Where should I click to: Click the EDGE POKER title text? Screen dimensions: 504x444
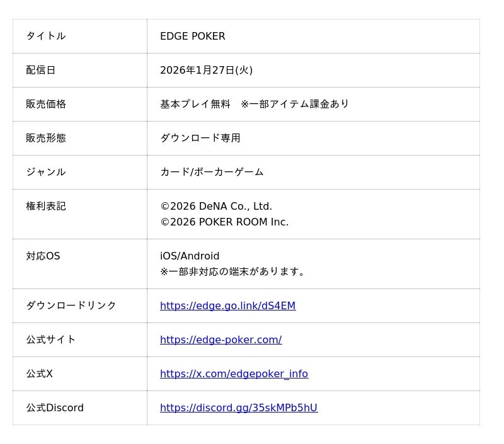[193, 36]
